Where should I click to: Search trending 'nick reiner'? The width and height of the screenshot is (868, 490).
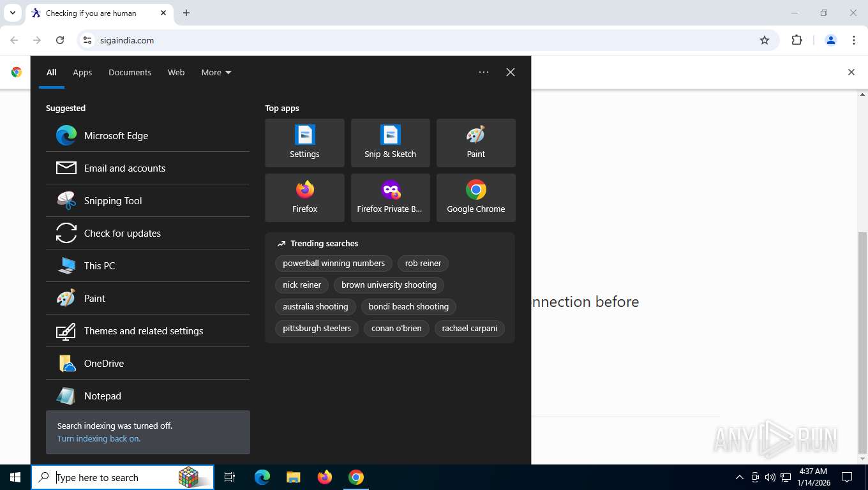pos(302,285)
